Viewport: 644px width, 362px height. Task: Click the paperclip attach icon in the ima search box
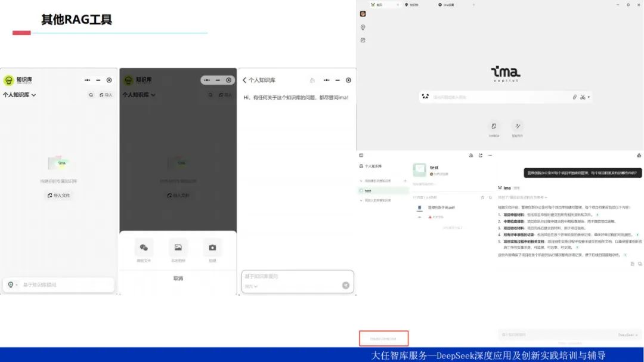coord(574,97)
